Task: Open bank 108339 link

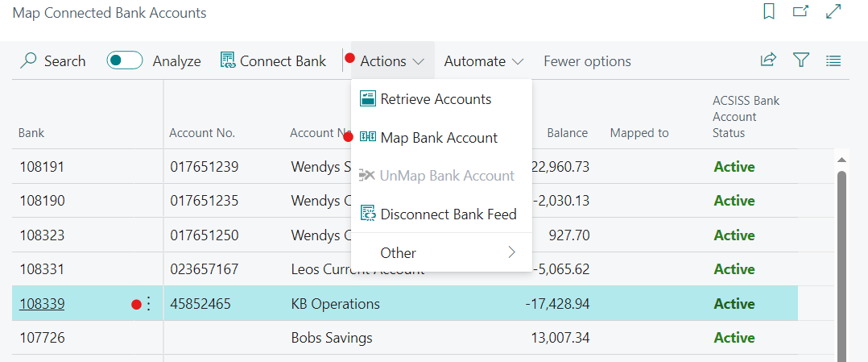Action: (x=42, y=304)
